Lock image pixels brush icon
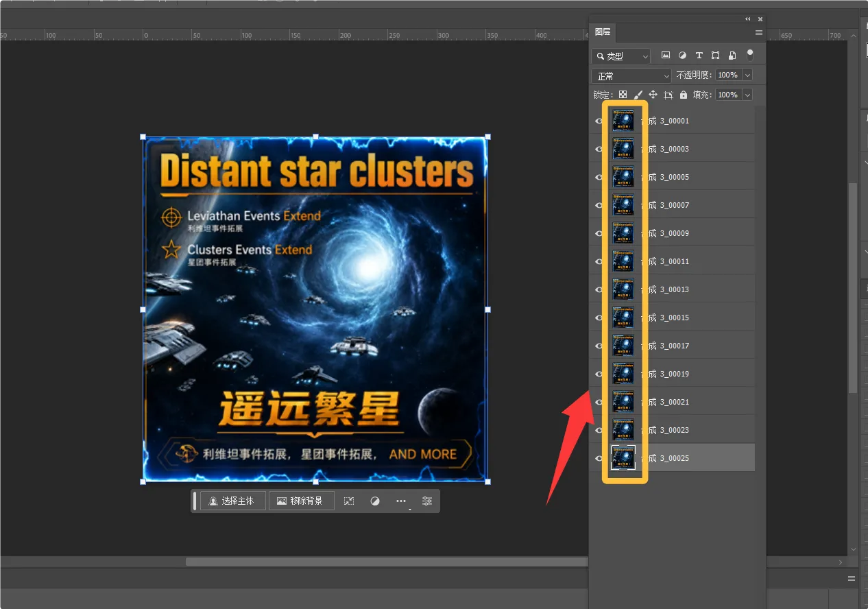868x609 pixels. pos(638,95)
